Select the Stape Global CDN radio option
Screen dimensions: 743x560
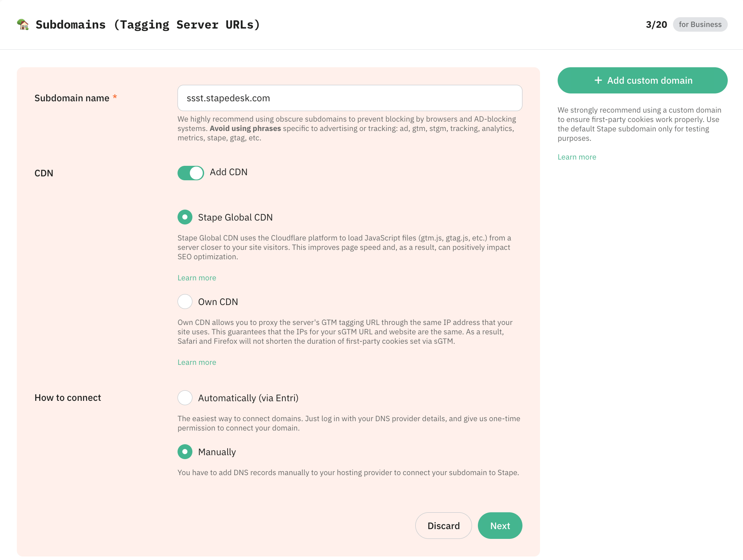[185, 217]
